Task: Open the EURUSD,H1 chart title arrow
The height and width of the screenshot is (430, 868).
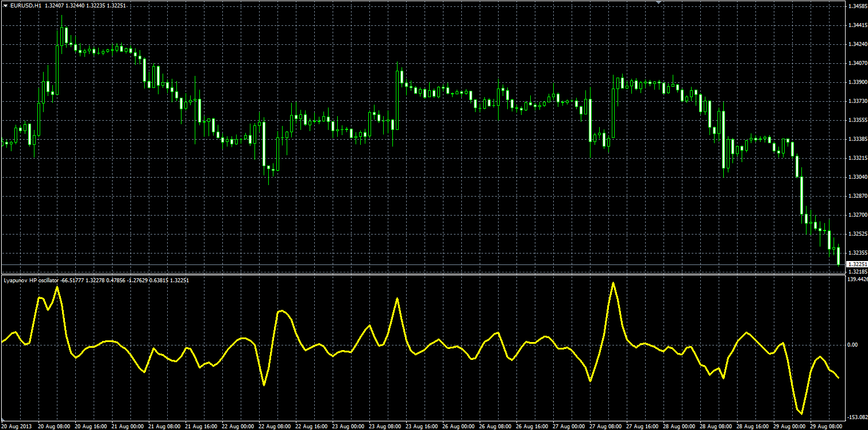Action: tap(5, 5)
